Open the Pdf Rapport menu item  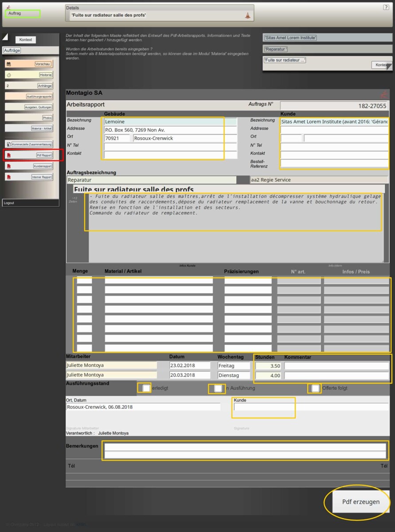pyautogui.click(x=44, y=155)
